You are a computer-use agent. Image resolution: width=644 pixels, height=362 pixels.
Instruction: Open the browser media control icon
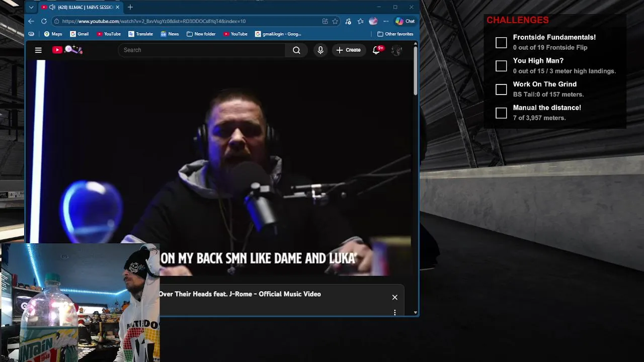coord(348,21)
